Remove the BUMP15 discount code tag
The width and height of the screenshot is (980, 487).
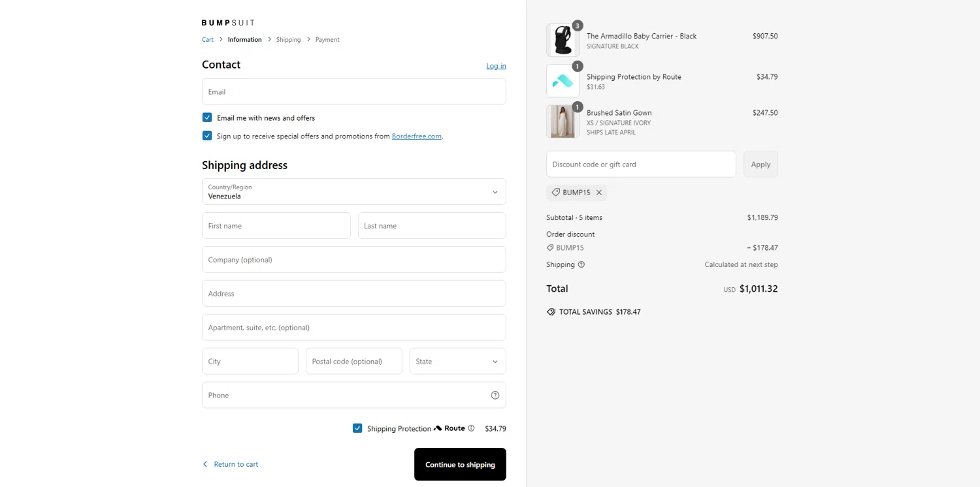click(599, 193)
